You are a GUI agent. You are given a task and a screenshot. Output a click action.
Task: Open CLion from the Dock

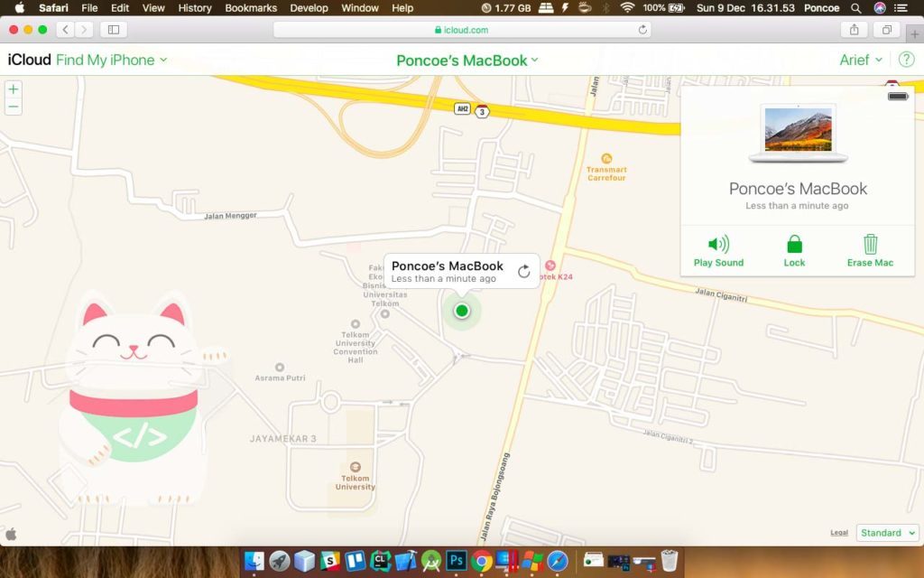[380, 561]
